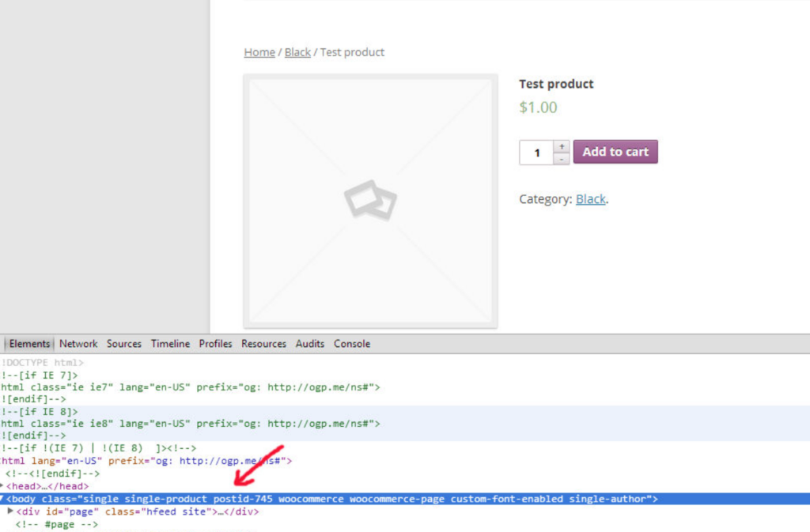Collapse the body element node
Screen dimensions: 810x532
pyautogui.click(x=2, y=499)
